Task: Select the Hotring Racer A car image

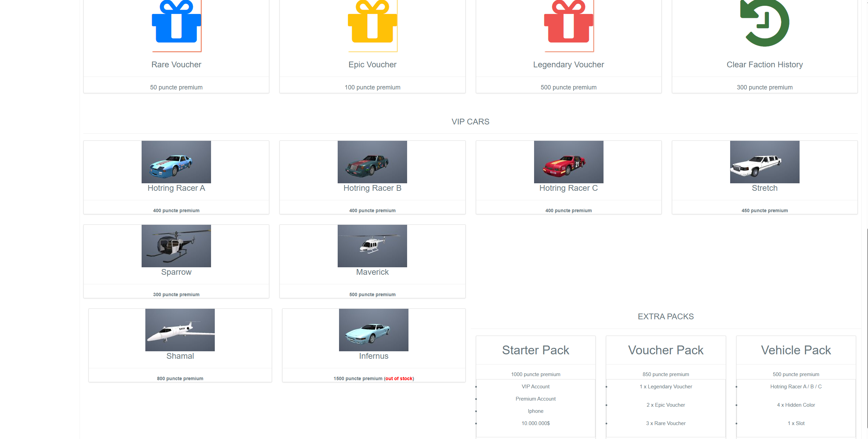Action: 176,162
